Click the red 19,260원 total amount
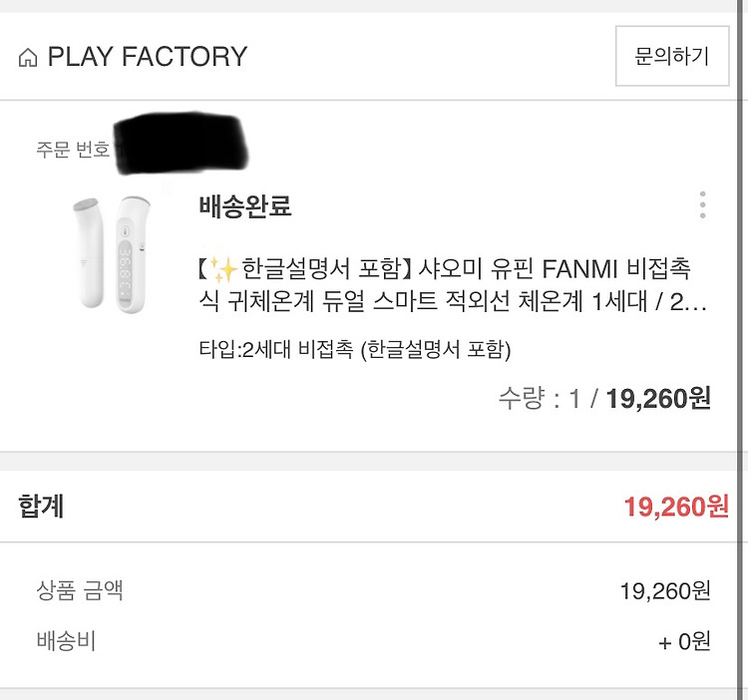 pos(676,507)
